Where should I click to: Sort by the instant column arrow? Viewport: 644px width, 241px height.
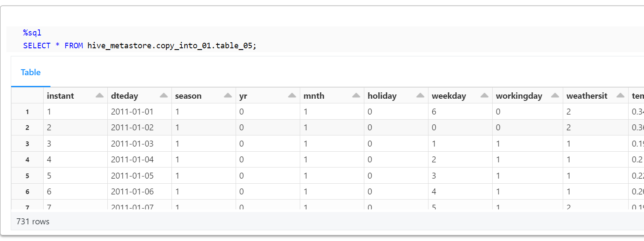coord(100,96)
